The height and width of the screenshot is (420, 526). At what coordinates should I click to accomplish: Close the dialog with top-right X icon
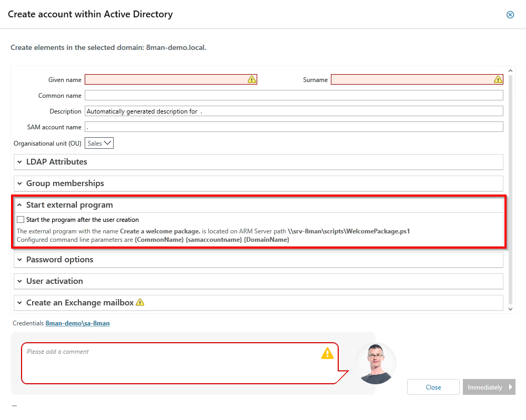[x=510, y=15]
